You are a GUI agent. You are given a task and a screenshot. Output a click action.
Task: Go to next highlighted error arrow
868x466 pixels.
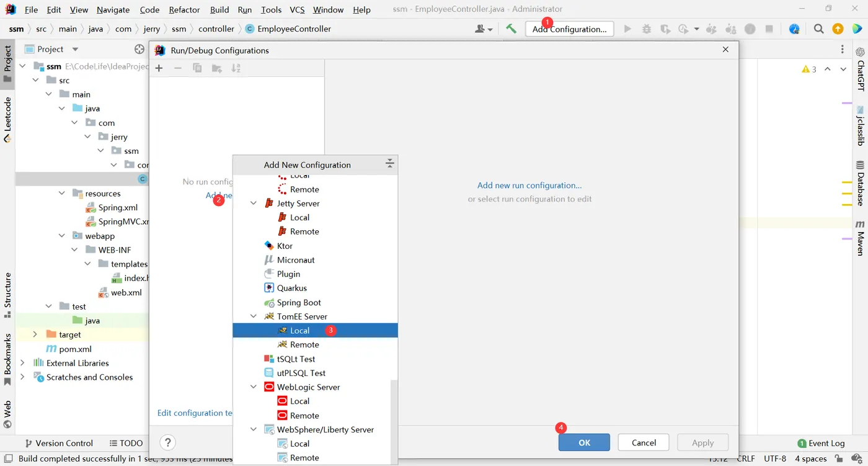(x=843, y=69)
